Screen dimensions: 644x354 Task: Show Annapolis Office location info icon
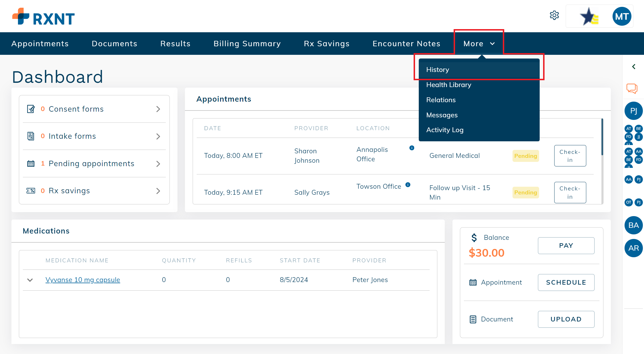[x=412, y=148]
